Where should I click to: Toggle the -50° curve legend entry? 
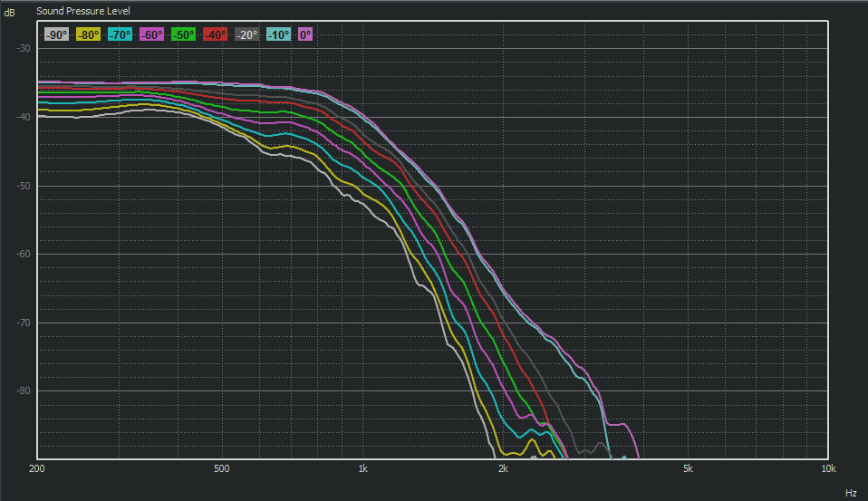pyautogui.click(x=183, y=34)
